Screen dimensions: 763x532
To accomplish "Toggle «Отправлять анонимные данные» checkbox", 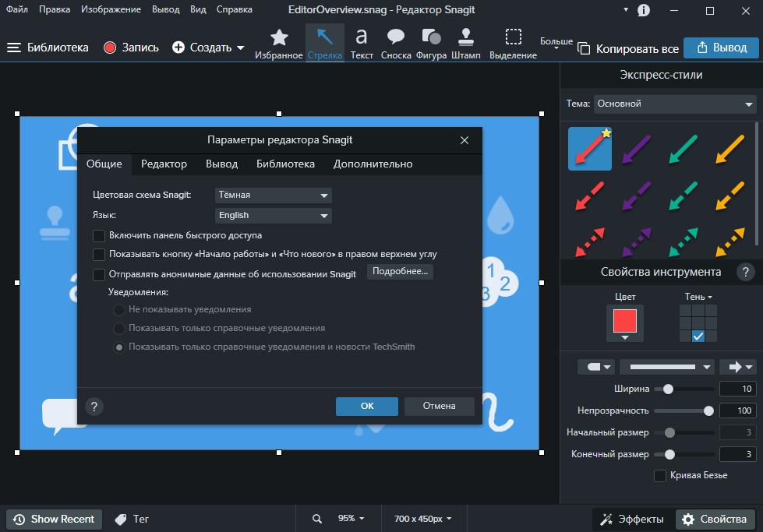I will coord(99,275).
